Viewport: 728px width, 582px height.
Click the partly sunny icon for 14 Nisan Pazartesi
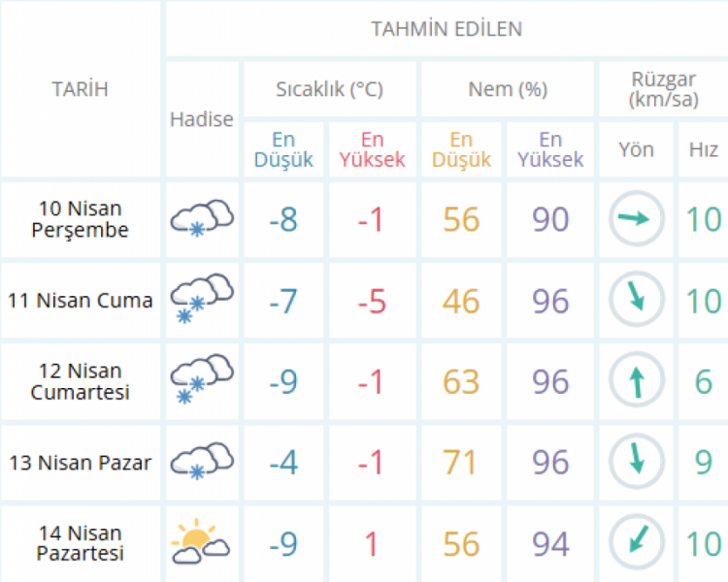(201, 541)
